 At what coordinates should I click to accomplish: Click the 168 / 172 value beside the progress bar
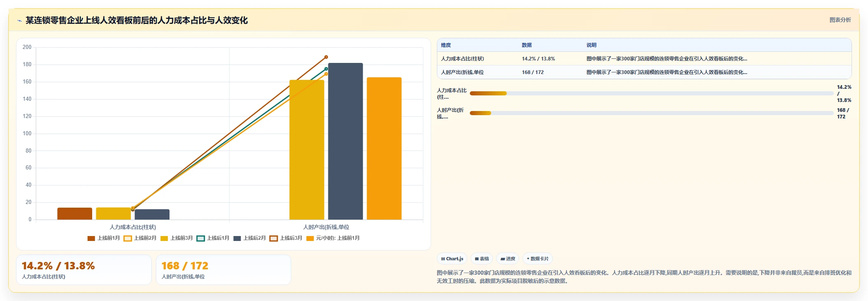pyautogui.click(x=843, y=113)
